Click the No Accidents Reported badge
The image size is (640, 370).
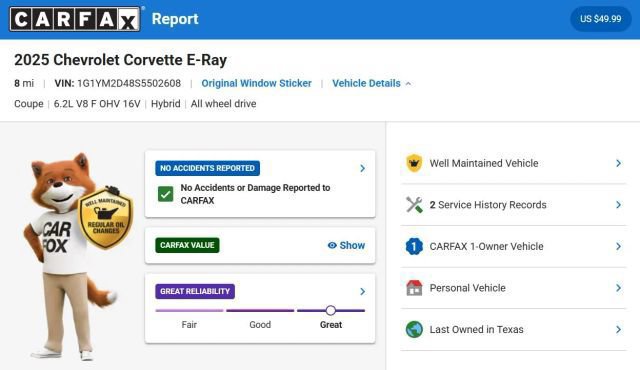(207, 168)
